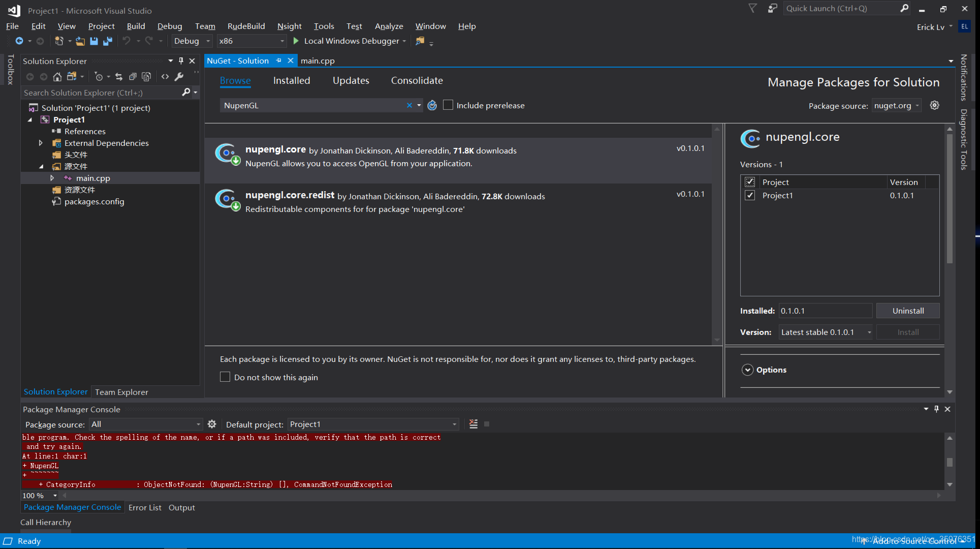The height and width of the screenshot is (549, 980).
Task: Click the Solutions and Folders view switch icon
Action: pyautogui.click(x=72, y=77)
